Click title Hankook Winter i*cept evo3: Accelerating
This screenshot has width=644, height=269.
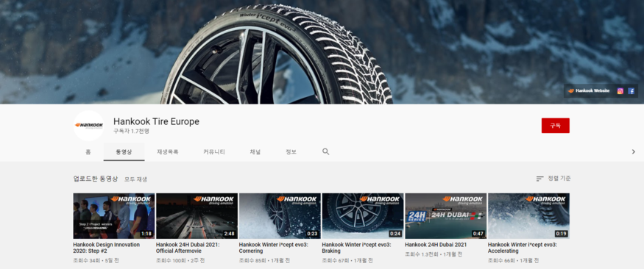pos(523,248)
